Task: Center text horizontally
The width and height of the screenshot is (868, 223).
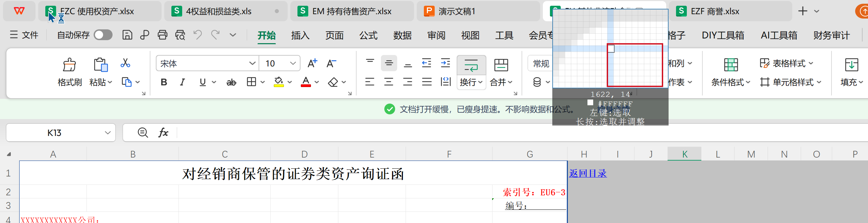Action: tap(389, 82)
